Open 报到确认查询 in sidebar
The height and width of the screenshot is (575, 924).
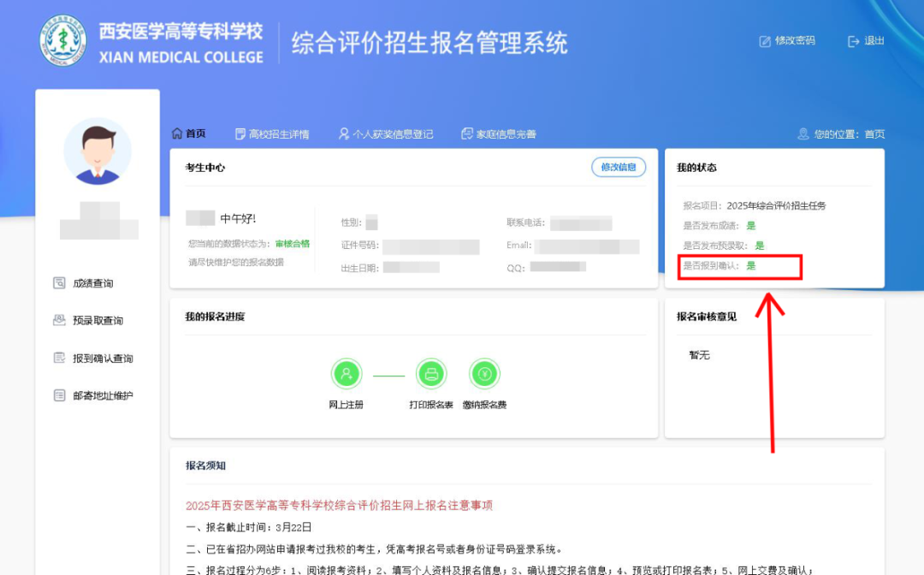[x=93, y=359]
